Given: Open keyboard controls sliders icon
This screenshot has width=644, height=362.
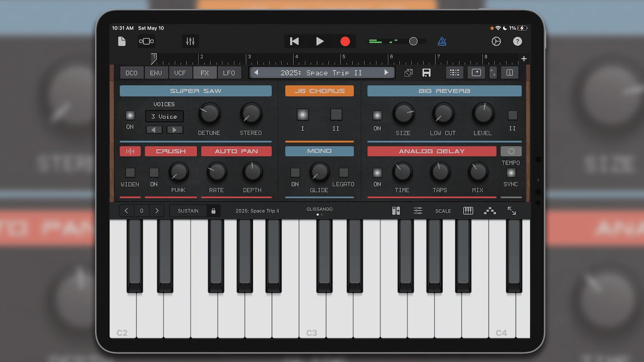Looking at the screenshot, I should coord(418,211).
